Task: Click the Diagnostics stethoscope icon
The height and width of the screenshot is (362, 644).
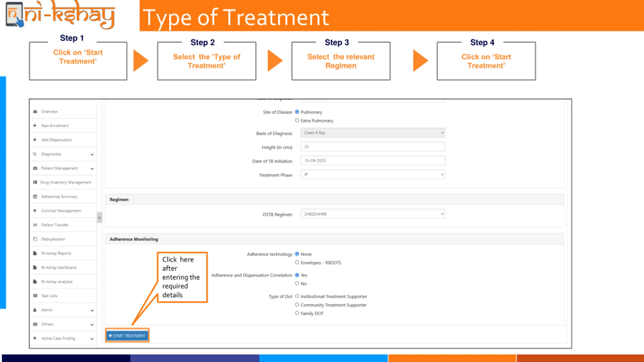Action: tap(35, 154)
